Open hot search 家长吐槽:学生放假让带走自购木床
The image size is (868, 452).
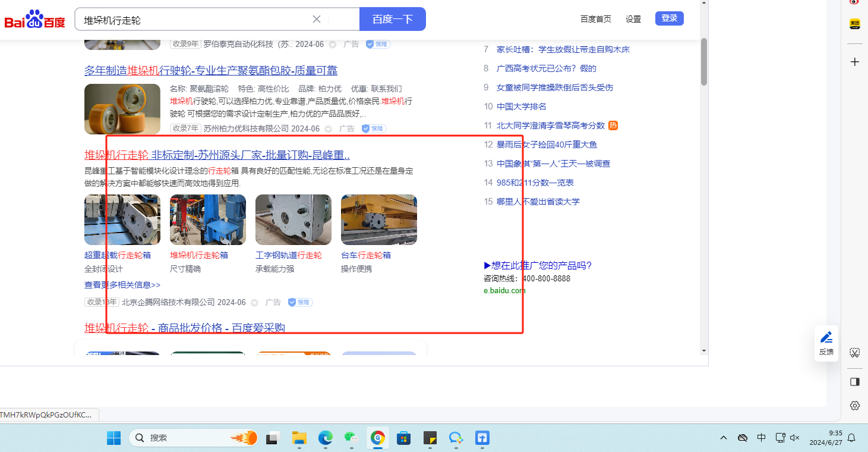563,49
